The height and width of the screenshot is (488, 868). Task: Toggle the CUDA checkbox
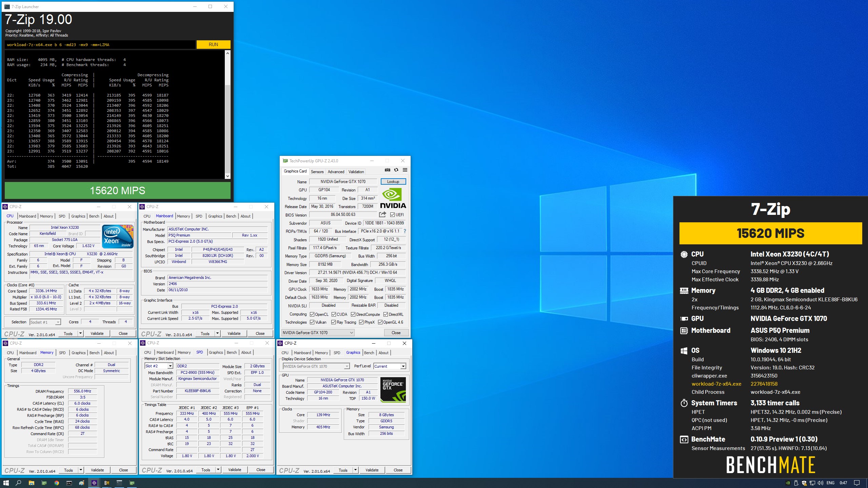pyautogui.click(x=334, y=314)
